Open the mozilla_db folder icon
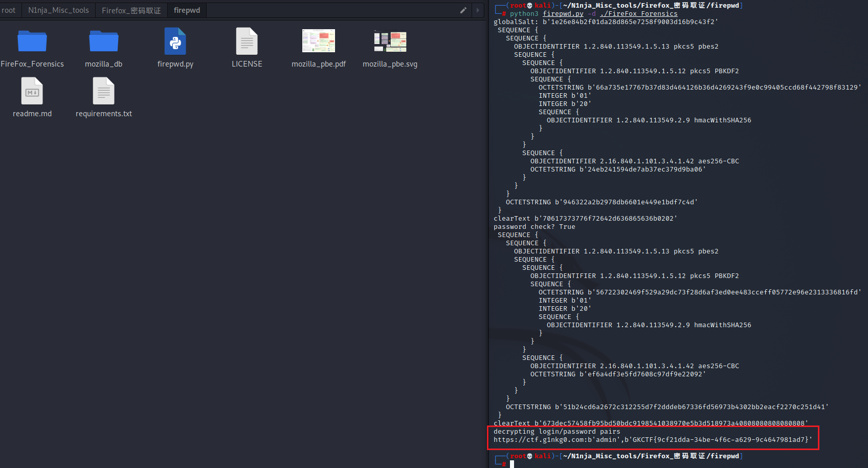 click(104, 41)
